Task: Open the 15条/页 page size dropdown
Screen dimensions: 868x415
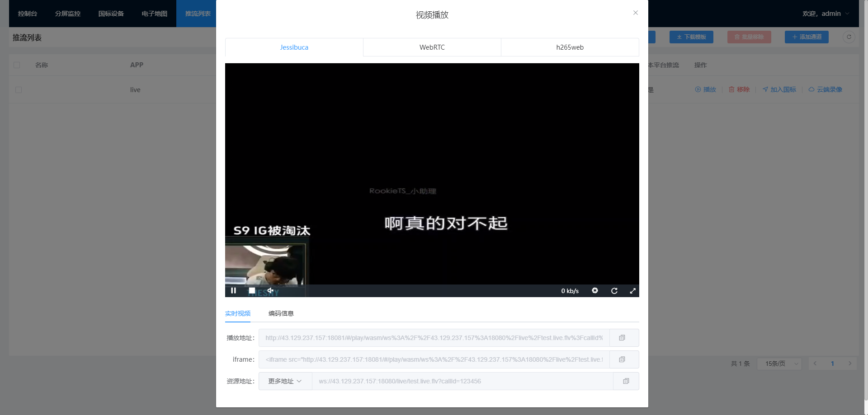Action: 780,364
